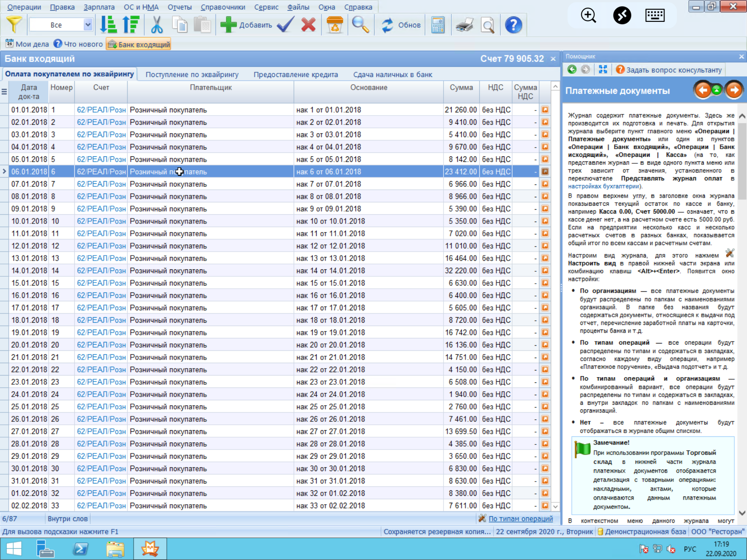Open the calculator tool icon
This screenshot has width=747, height=560.
coord(437,25)
